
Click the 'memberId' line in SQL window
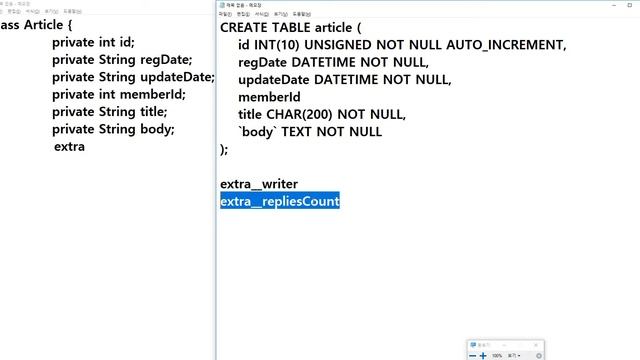(x=269, y=97)
